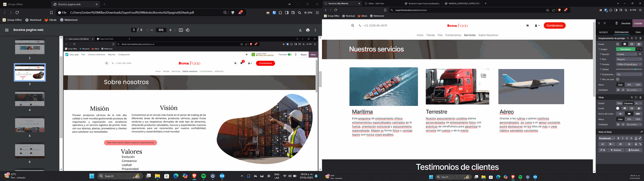
Task: Open user account dropdown on website header
Action: point(537,25)
